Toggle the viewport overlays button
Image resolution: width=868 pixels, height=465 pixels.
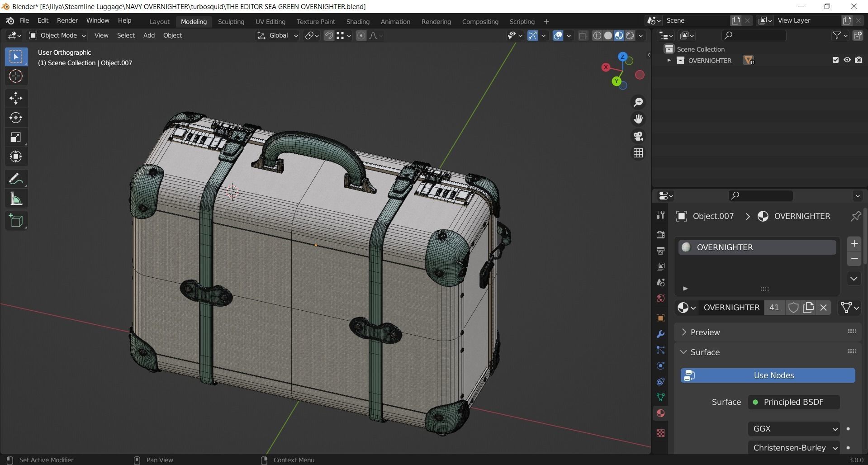click(x=558, y=35)
